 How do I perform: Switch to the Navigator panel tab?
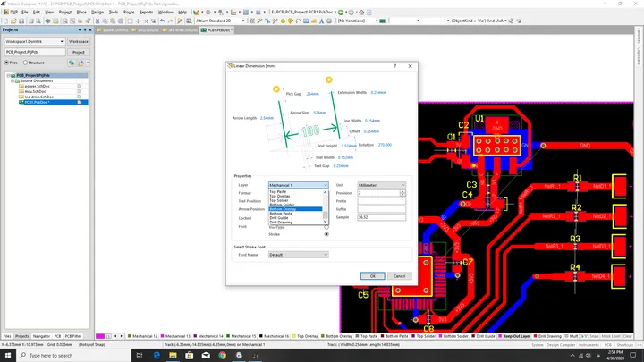(x=41, y=336)
